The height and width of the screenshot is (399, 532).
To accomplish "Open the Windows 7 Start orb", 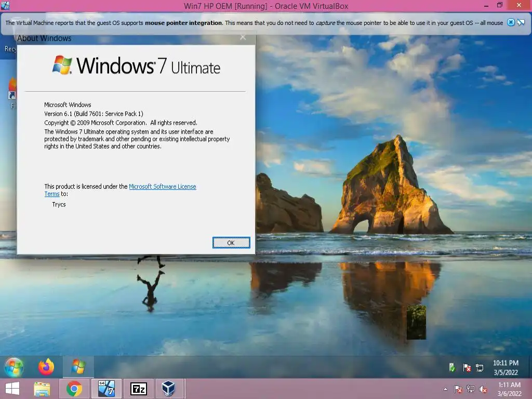I will coord(14,367).
